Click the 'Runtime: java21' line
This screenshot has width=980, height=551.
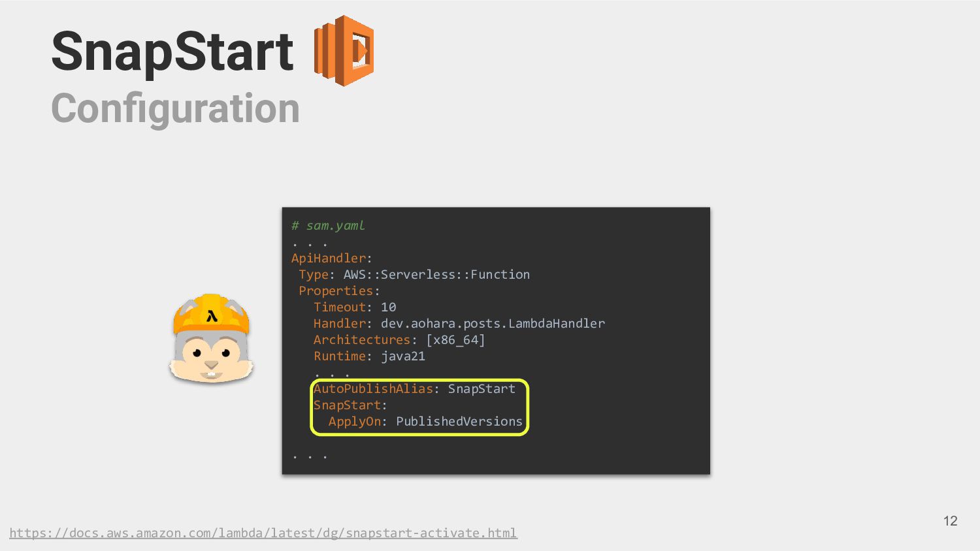(369, 356)
